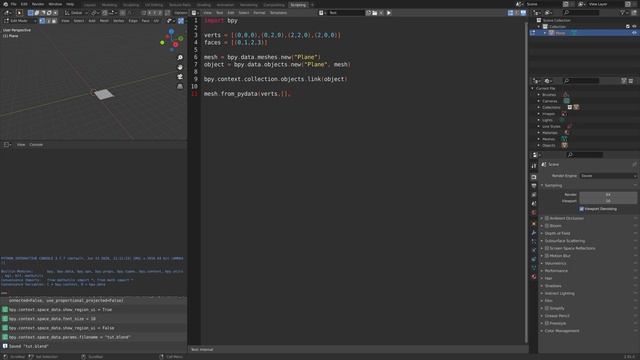Enable Bloom checkbox
This screenshot has width=640, height=360.
pos(547,226)
